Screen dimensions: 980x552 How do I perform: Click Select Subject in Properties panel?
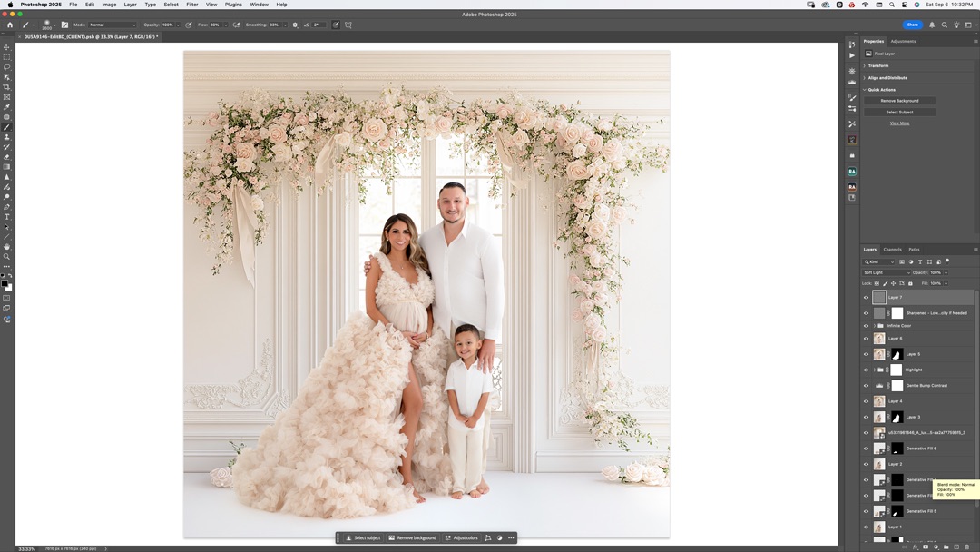[899, 113]
